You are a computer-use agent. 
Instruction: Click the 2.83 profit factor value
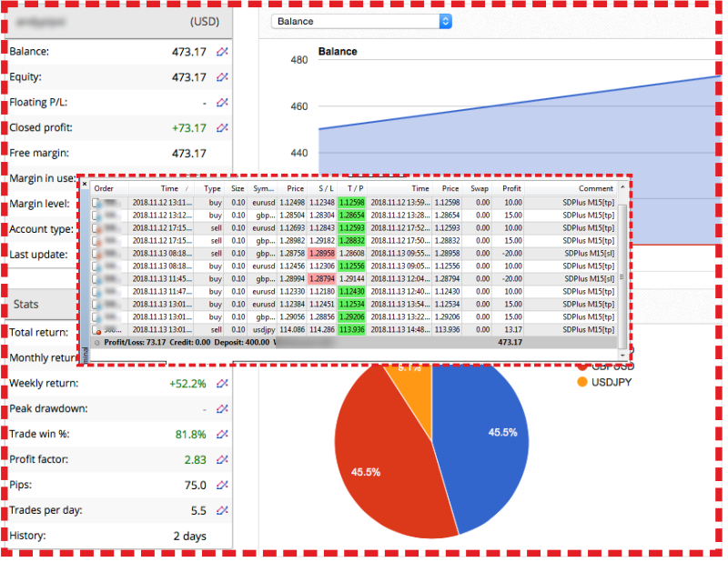click(195, 460)
